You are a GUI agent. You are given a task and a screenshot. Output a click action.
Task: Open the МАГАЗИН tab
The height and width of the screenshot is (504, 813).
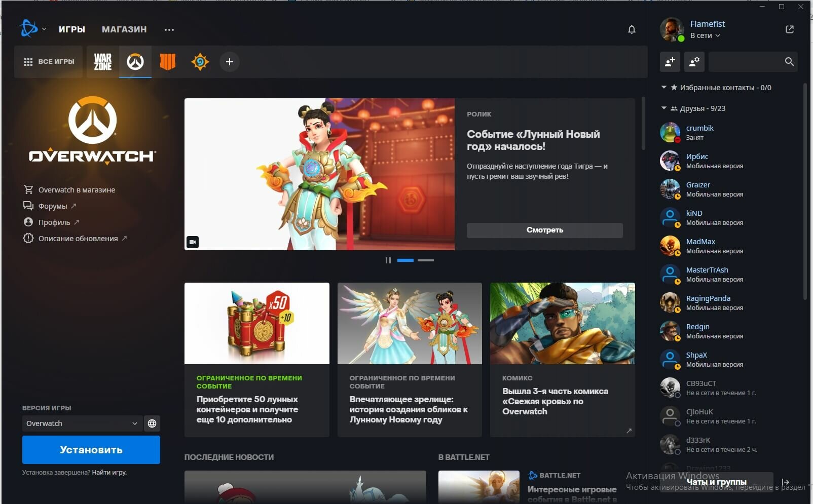pos(124,29)
